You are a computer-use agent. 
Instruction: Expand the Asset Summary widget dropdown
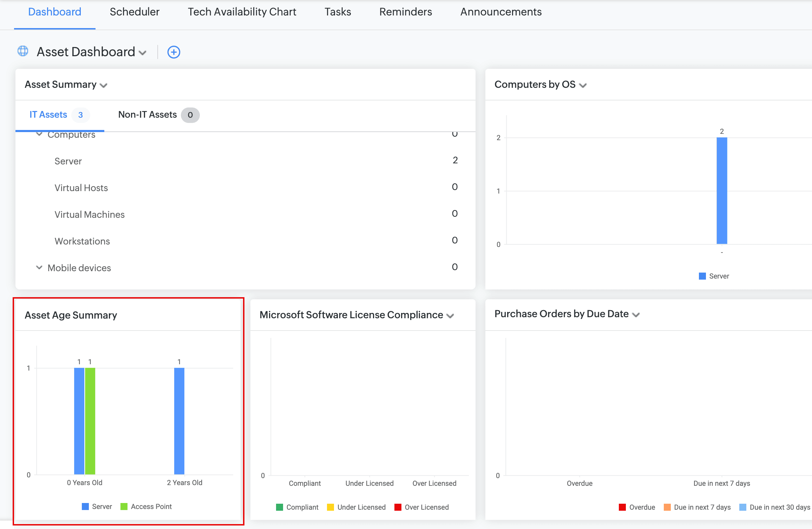pyautogui.click(x=104, y=85)
